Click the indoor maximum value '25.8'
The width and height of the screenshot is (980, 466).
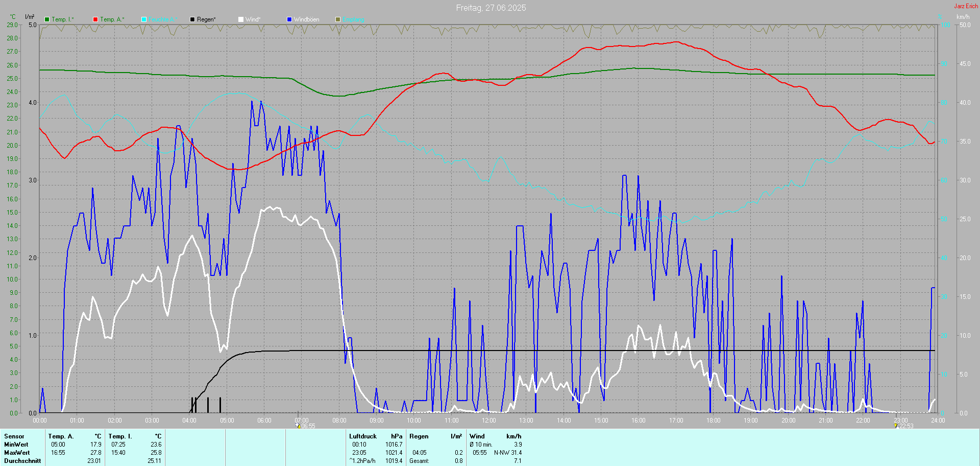[156, 453]
